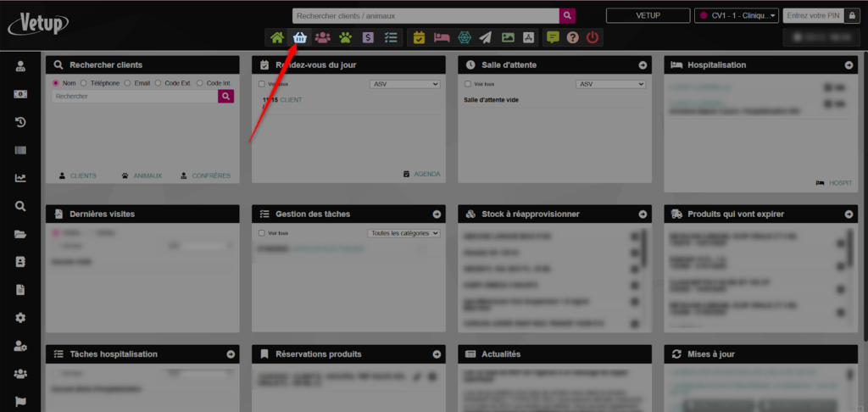Viewport: 868px width, 412px height.
Task: Open the Toutes les catégories dropdown
Action: pos(403,232)
